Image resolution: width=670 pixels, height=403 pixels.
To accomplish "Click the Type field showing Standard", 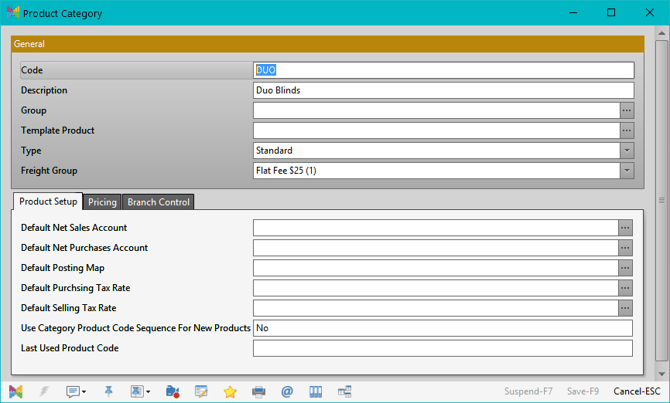I will coord(436,150).
